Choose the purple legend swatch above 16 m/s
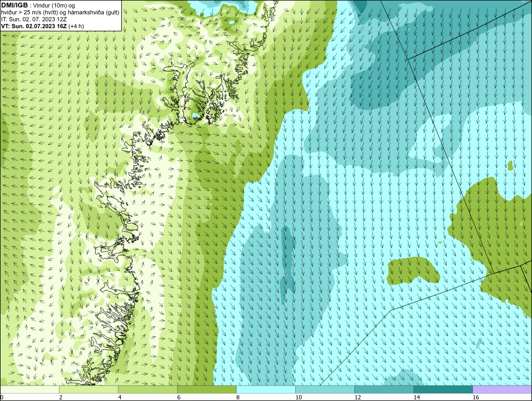 (x=502, y=389)
